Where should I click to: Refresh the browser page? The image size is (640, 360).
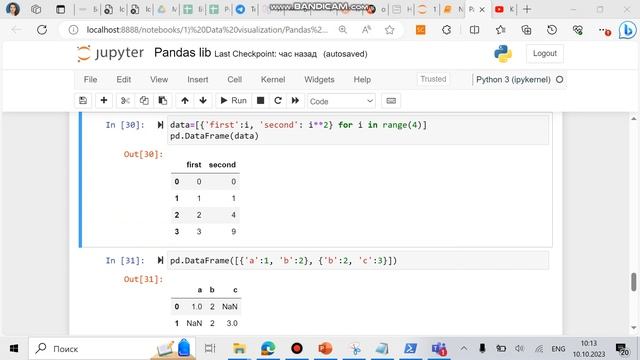(x=42, y=30)
